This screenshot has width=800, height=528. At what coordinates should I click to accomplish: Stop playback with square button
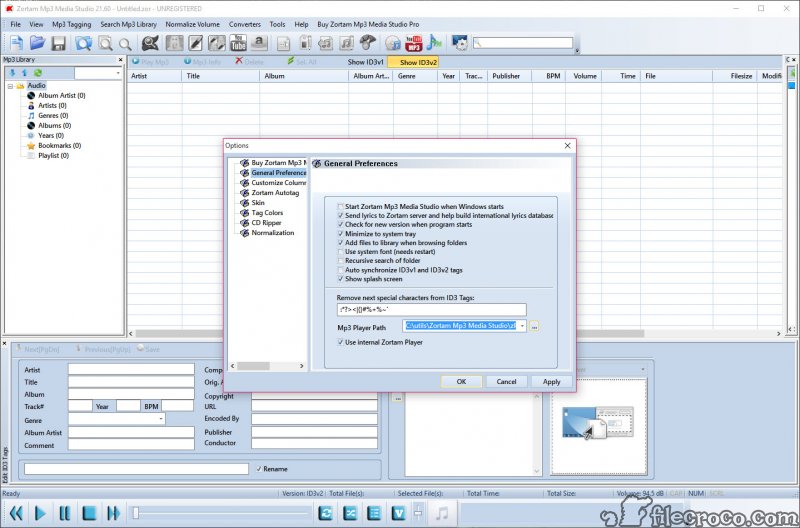pyautogui.click(x=89, y=513)
